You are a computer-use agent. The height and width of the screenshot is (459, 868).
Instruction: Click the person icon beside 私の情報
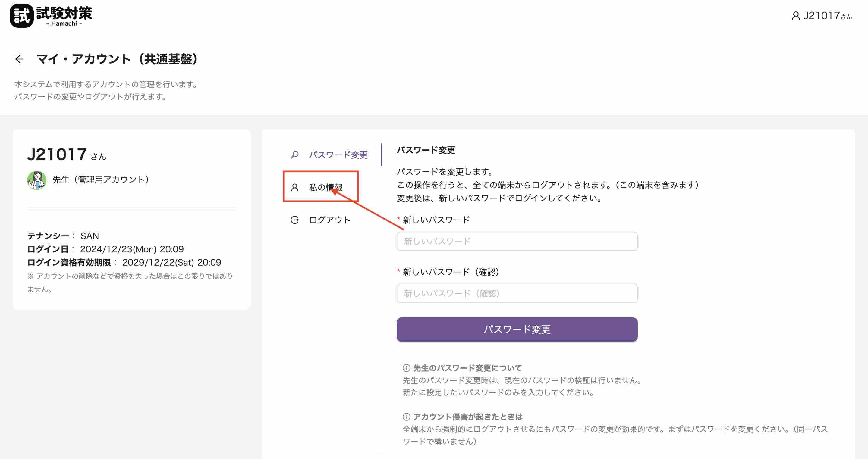295,187
